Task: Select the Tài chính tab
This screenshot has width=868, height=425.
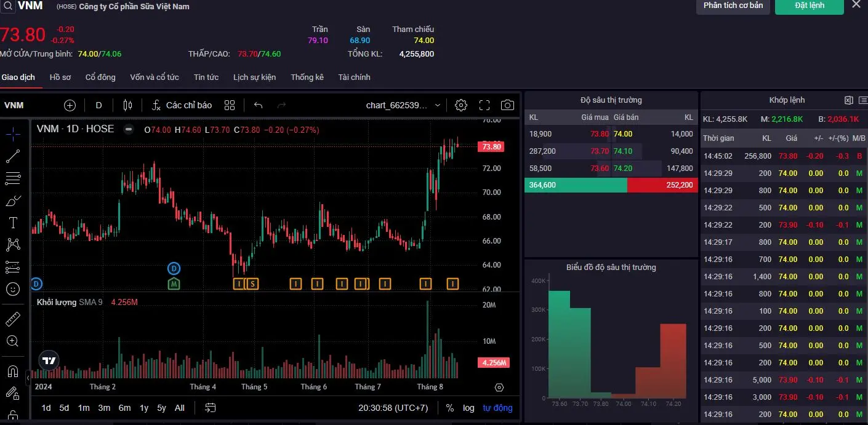Action: [x=354, y=77]
